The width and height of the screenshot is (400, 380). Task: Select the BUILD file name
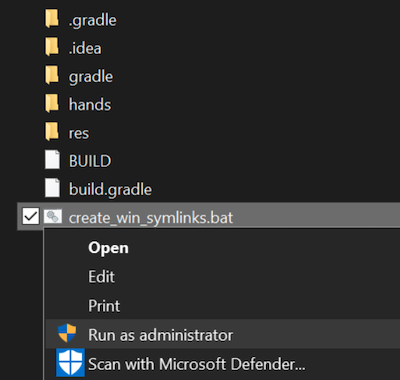tap(90, 161)
